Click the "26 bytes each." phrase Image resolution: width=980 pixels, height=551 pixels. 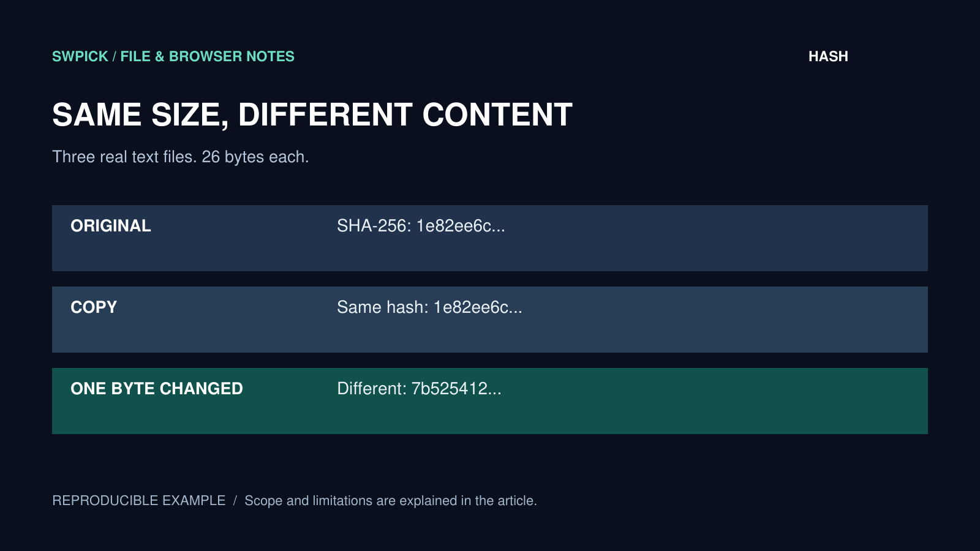pyautogui.click(x=255, y=157)
